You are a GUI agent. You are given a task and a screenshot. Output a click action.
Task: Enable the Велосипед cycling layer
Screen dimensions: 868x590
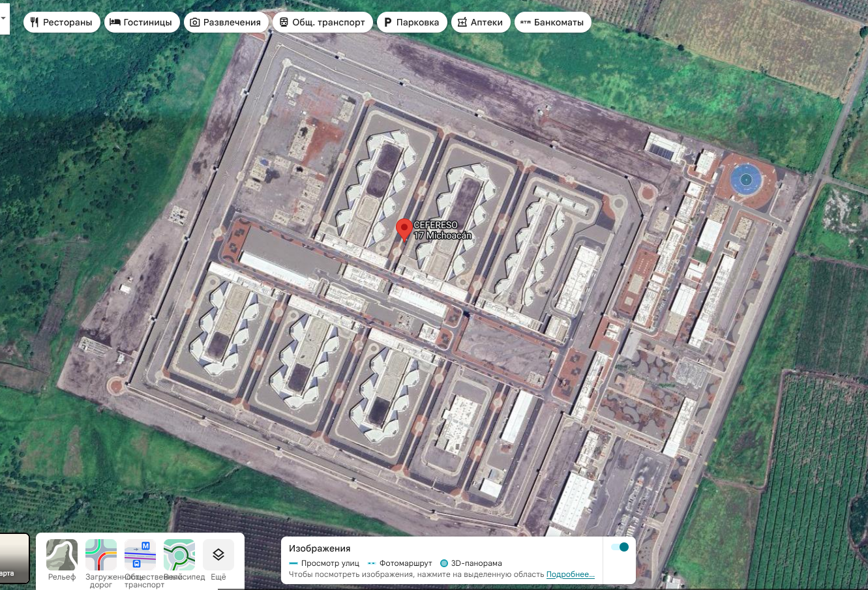click(179, 560)
